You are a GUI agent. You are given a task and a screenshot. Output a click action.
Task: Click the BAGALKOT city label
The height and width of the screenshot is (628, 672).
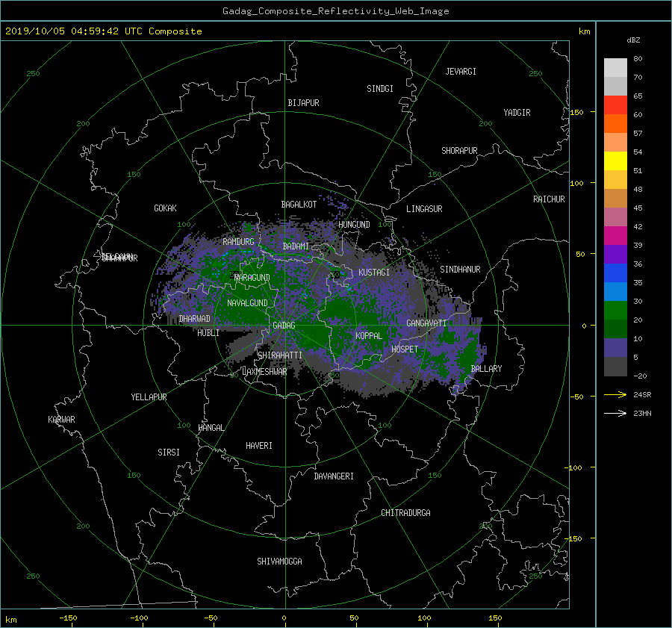(x=299, y=205)
